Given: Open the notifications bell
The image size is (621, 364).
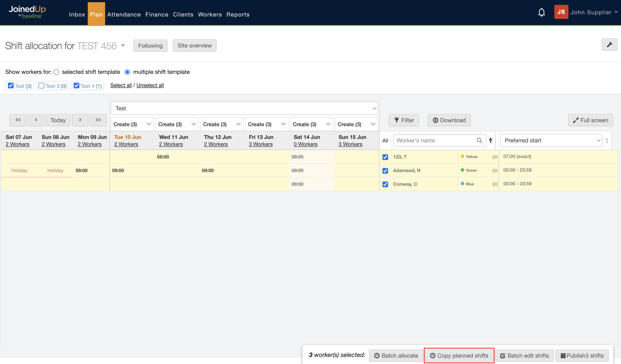Looking at the screenshot, I should coord(541,12).
